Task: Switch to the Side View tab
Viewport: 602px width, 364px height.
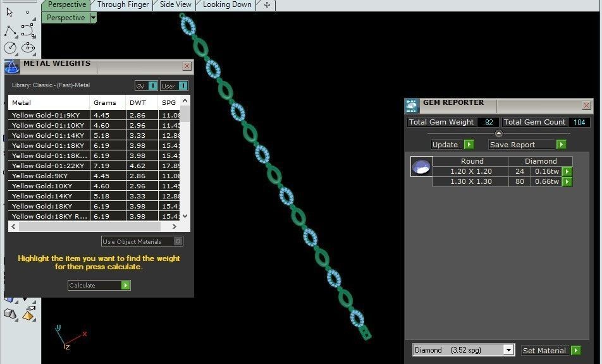Action: [x=175, y=4]
